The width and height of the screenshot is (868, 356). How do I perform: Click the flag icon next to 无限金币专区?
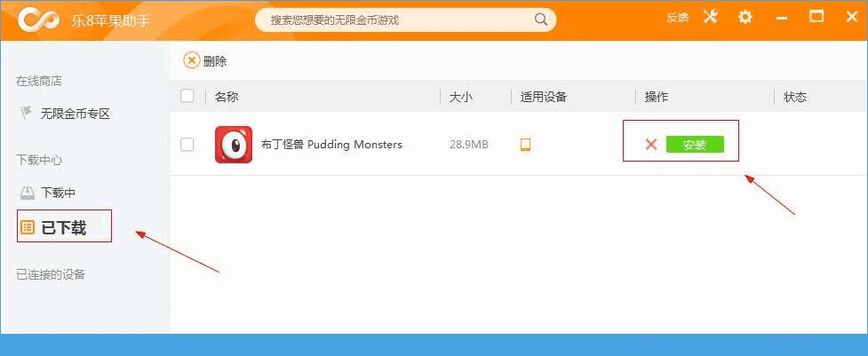coord(27,114)
